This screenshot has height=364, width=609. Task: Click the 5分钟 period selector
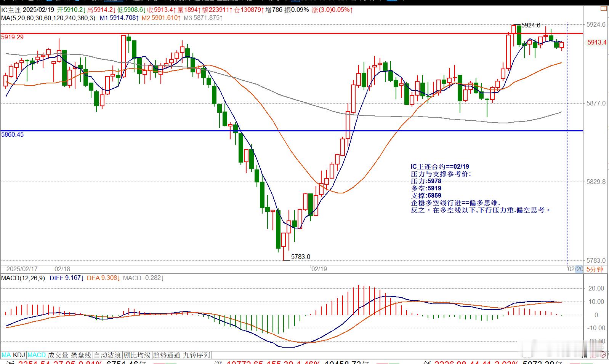(x=595, y=269)
